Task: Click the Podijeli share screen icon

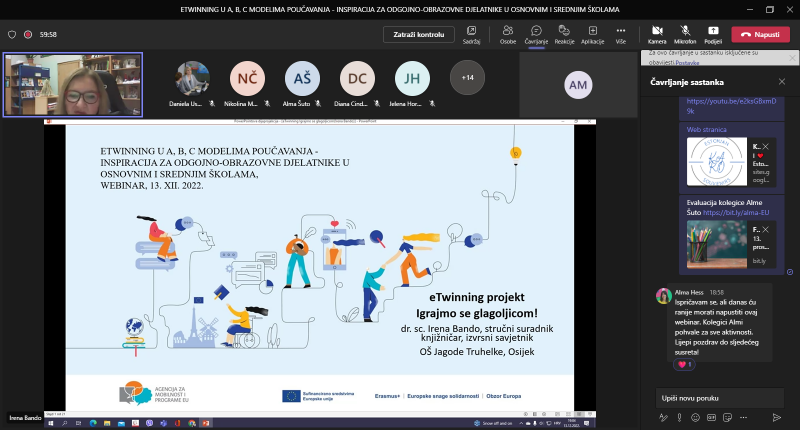Action: click(713, 33)
